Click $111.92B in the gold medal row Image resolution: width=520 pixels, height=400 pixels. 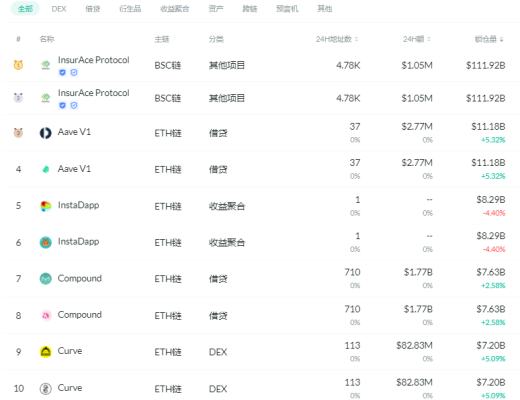click(486, 65)
